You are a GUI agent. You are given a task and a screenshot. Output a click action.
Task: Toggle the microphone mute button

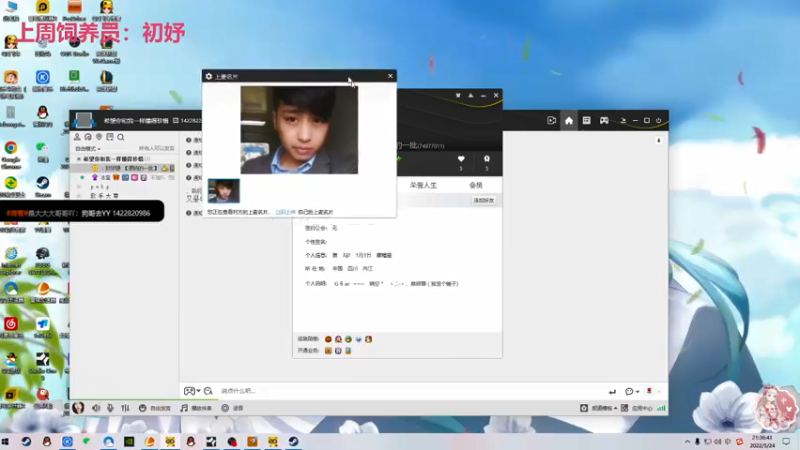coord(110,408)
